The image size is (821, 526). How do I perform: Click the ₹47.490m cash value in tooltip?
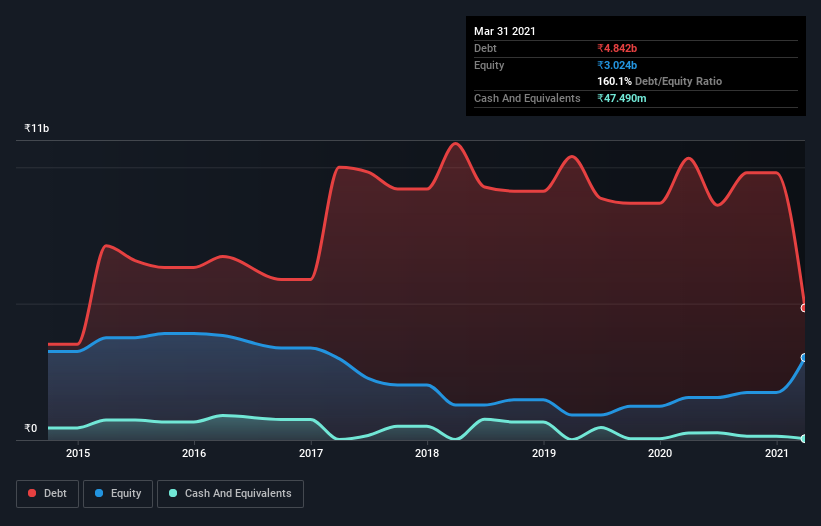pos(622,98)
